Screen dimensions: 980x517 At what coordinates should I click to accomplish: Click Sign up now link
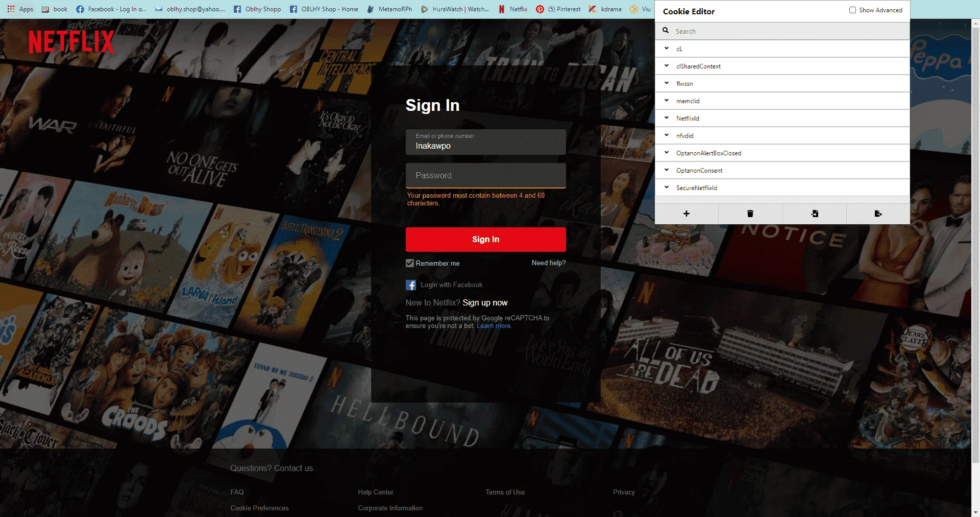pos(485,303)
